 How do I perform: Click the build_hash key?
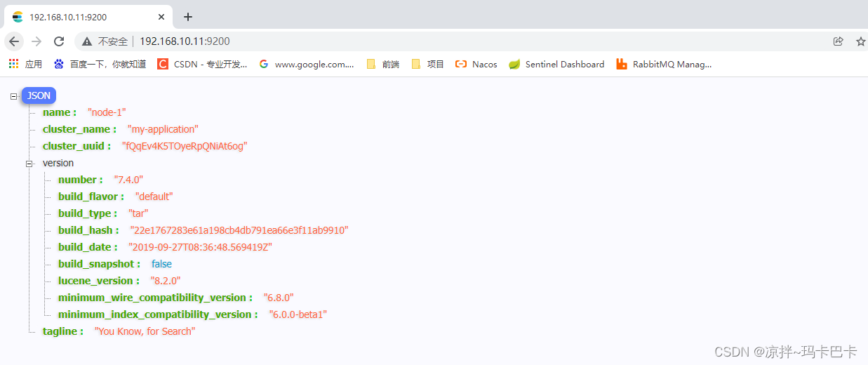88,230
